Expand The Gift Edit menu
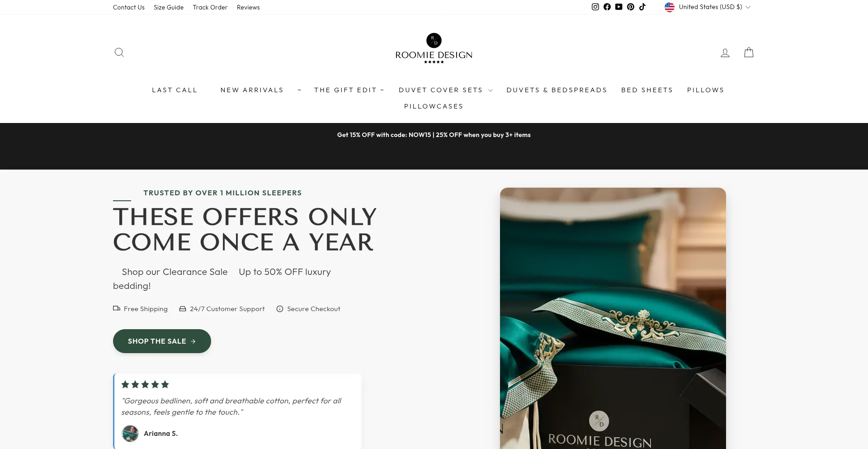Image resolution: width=868 pixels, height=449 pixels. click(x=349, y=90)
